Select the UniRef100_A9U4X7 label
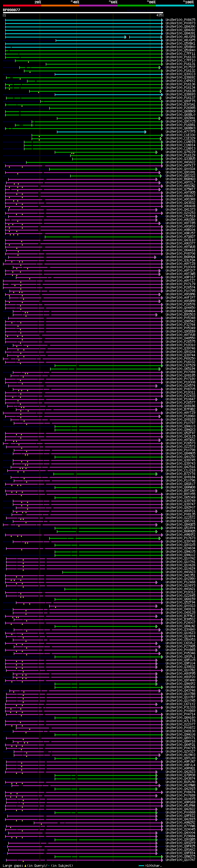This screenshot has width=197, height=868. coord(180,196)
